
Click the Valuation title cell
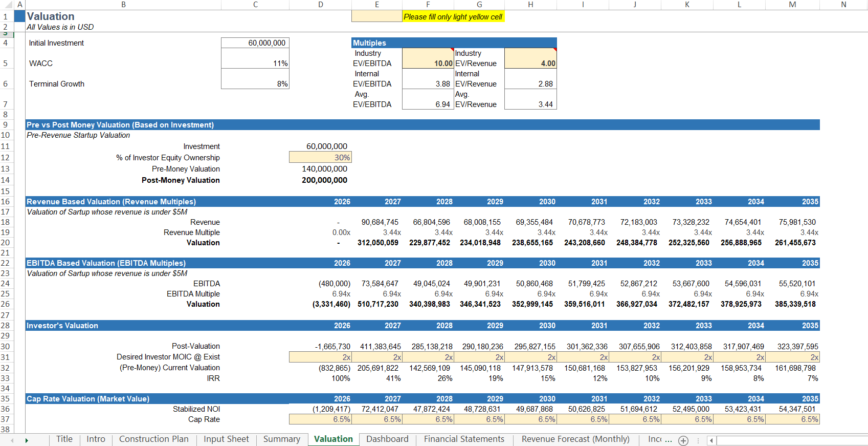51,16
